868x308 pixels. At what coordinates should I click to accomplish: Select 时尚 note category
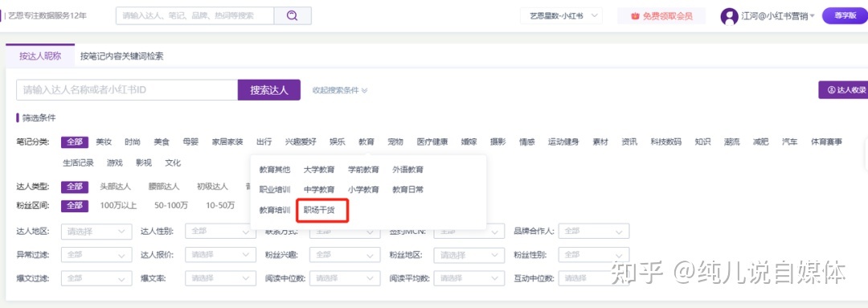point(133,142)
